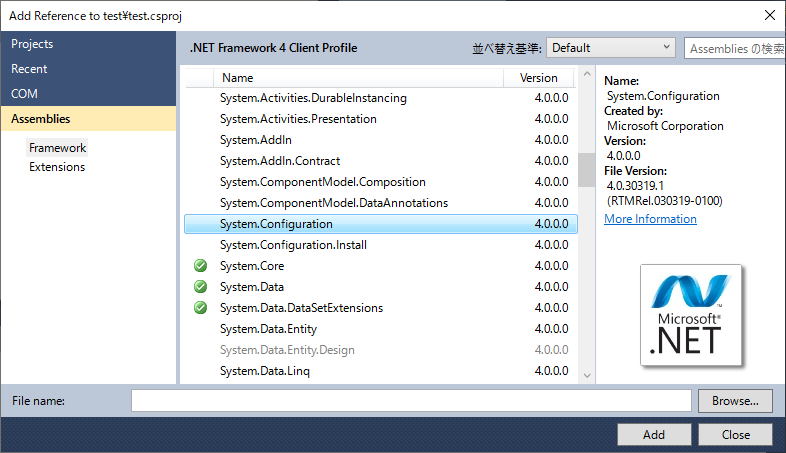Select the System.AddIn.Contract row
This screenshot has width=786, height=453.
click(381, 161)
